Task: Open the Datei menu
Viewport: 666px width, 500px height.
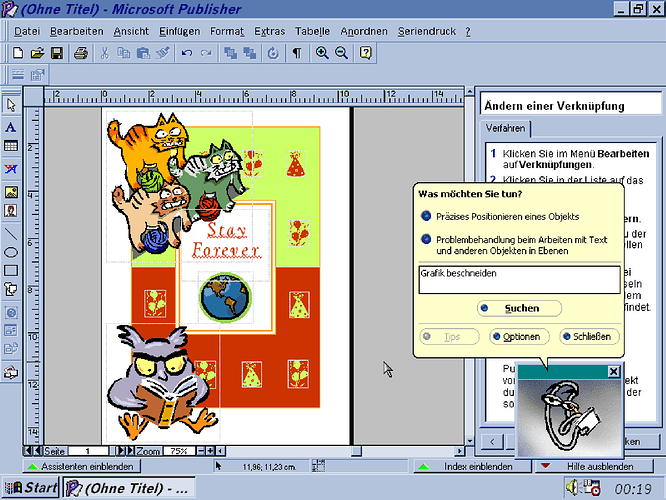Action: pyautogui.click(x=27, y=31)
